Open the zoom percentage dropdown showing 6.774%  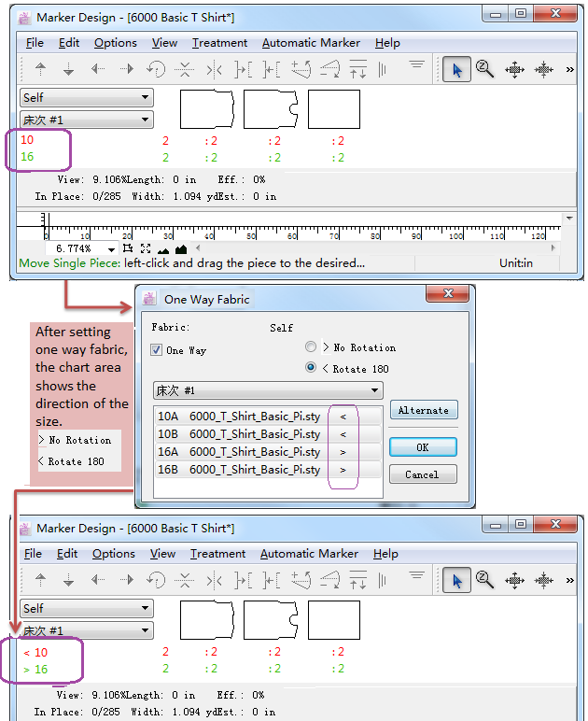click(111, 249)
